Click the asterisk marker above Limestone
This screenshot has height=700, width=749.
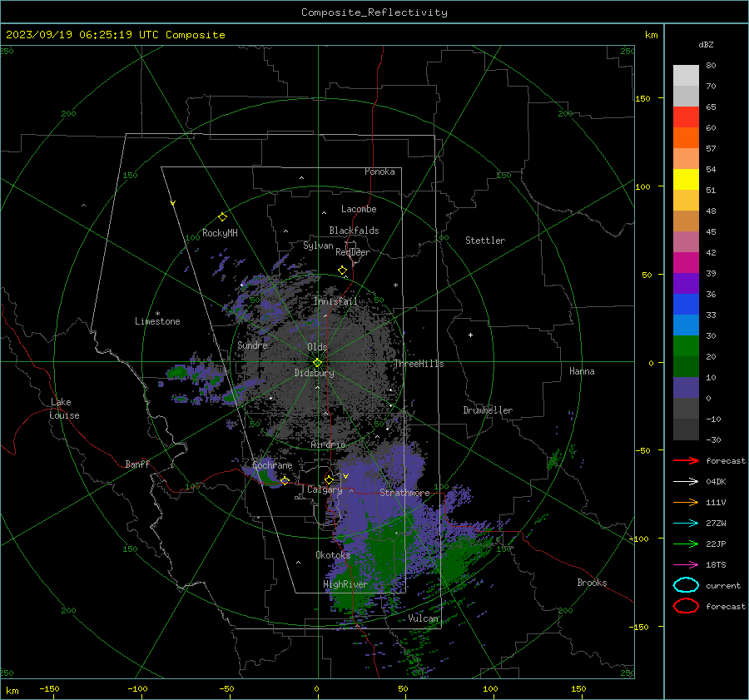157,314
